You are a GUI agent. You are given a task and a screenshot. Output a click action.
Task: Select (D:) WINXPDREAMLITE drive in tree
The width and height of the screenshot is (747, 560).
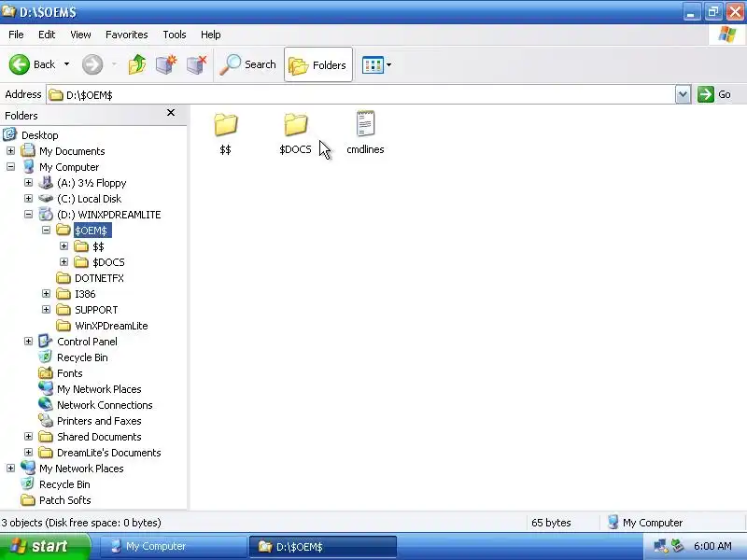tap(108, 215)
